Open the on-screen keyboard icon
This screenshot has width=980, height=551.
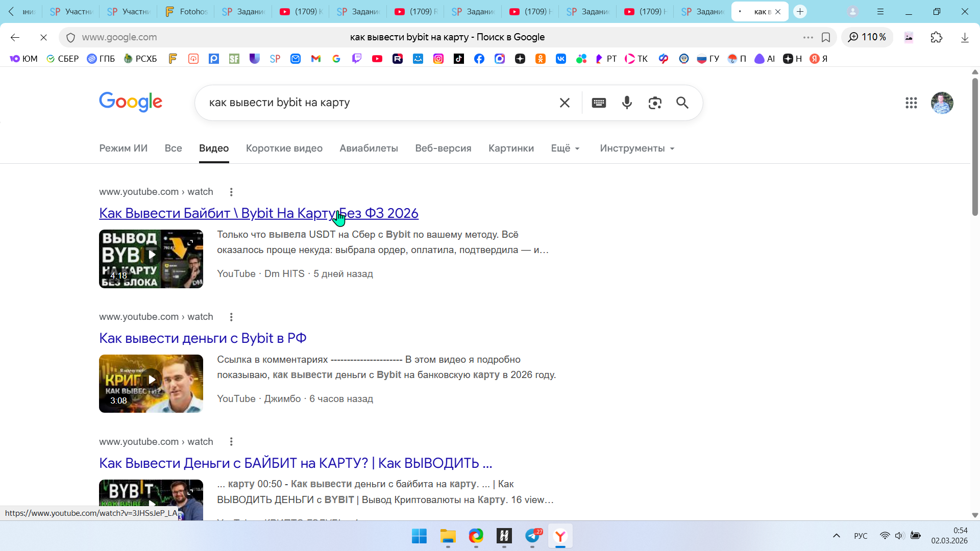coord(599,103)
